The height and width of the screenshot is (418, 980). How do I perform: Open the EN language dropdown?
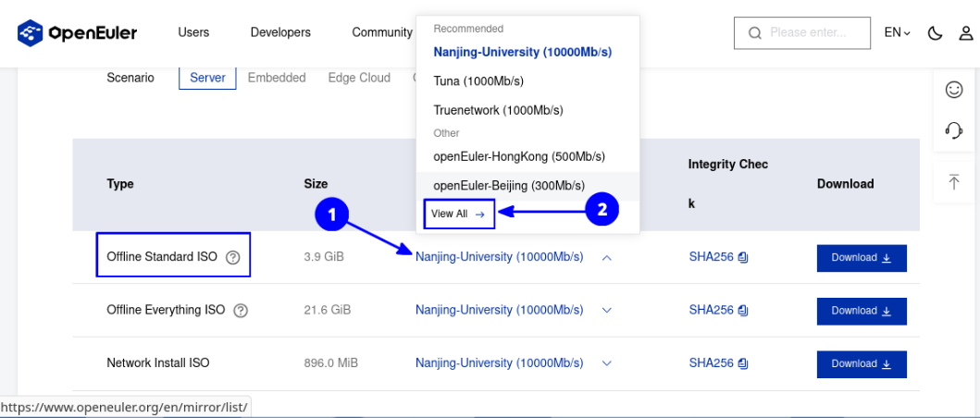tap(897, 33)
